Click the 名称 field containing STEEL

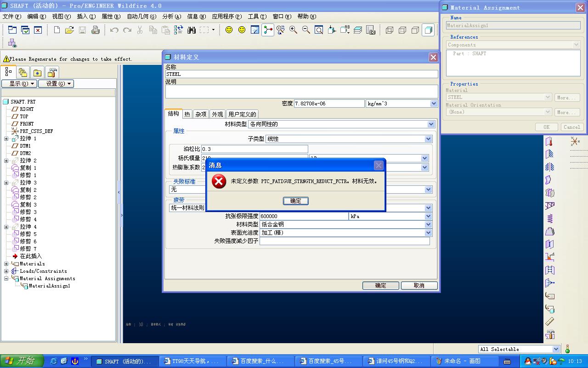(301, 74)
